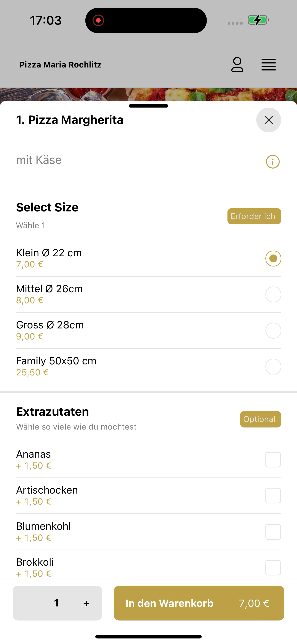This screenshot has height=644, width=297.
Task: Tap the Optional badge for Extrazutaten
Action: coord(260,419)
